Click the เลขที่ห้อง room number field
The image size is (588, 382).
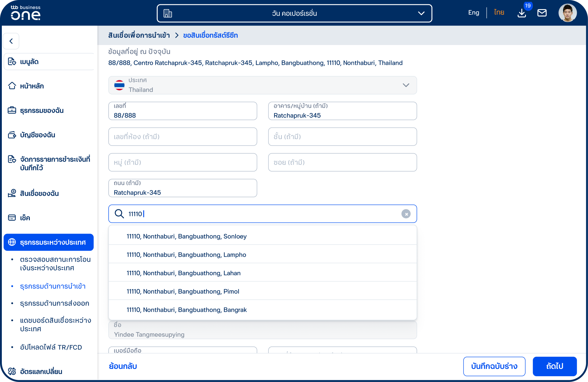point(183,137)
